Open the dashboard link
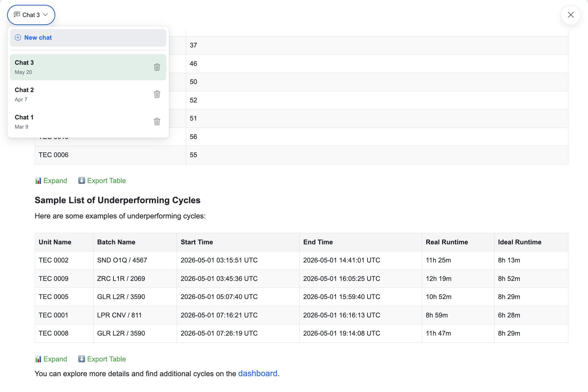This screenshot has height=392, width=588. point(257,373)
